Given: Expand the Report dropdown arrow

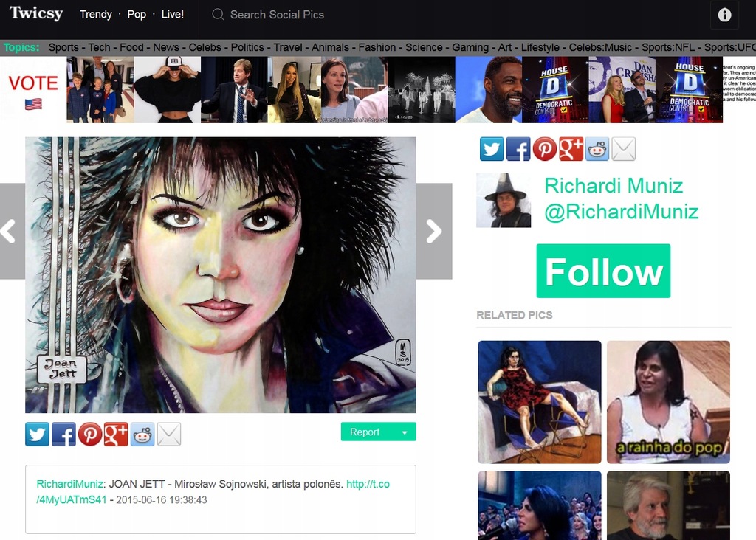Looking at the screenshot, I should (x=405, y=432).
